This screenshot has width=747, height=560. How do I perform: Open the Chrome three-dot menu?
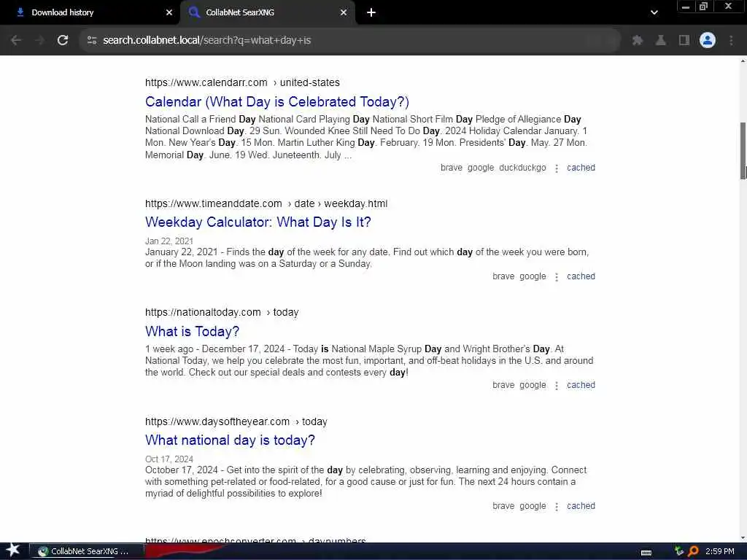(731, 41)
